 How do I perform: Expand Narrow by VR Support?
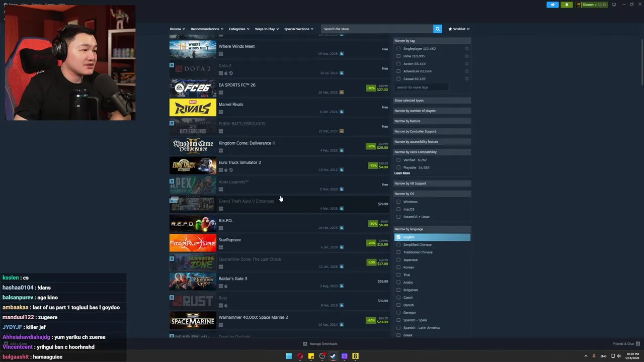[432, 184]
